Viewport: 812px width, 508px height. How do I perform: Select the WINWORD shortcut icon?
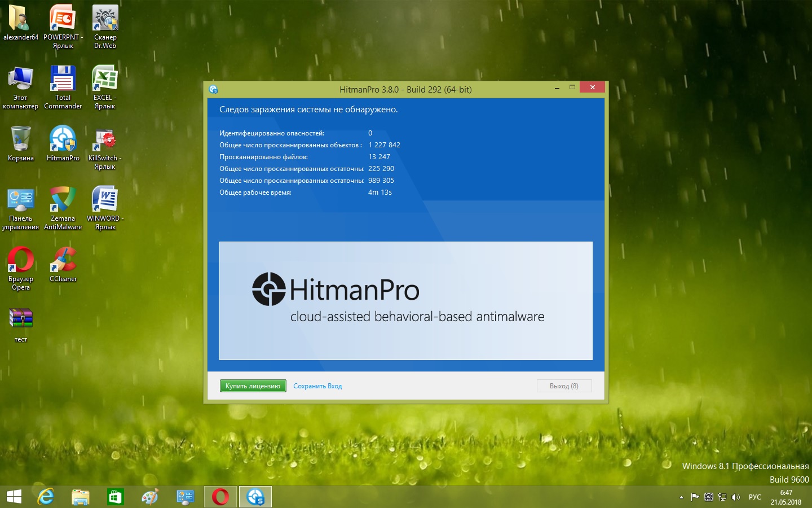105,200
